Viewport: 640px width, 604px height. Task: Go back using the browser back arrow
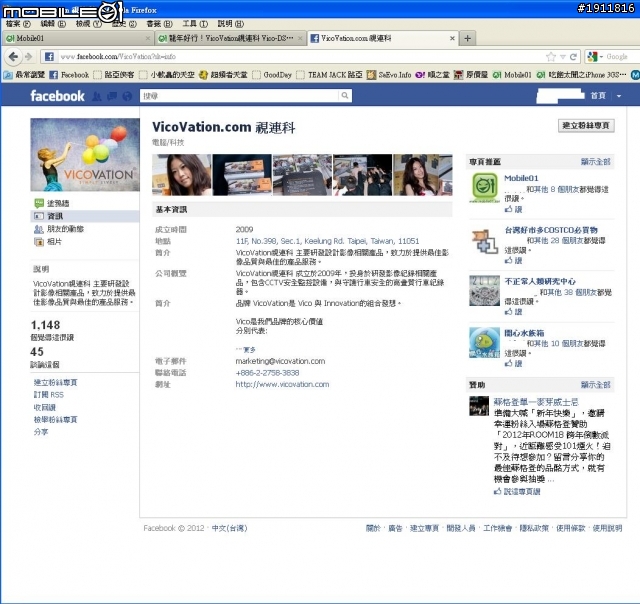(x=13, y=56)
